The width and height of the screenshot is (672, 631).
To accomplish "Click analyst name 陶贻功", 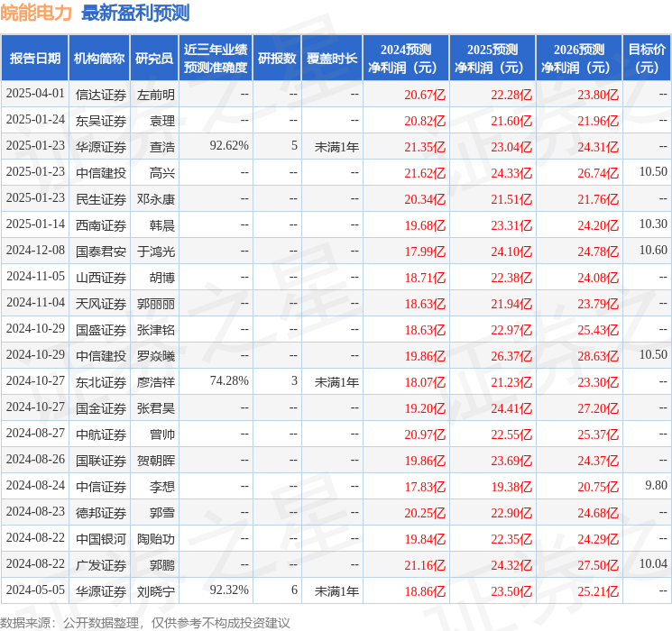I will (155, 539).
